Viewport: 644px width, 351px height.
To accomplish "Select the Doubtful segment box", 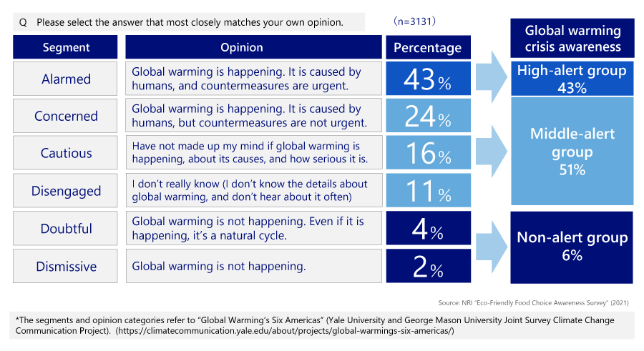I will point(66,229).
